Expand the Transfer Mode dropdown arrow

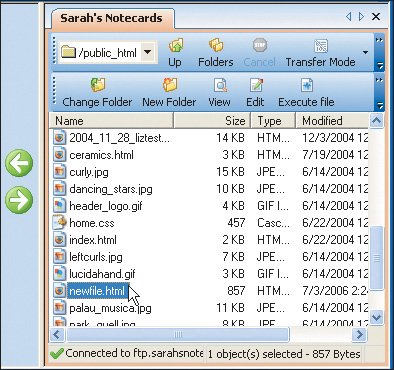click(365, 53)
